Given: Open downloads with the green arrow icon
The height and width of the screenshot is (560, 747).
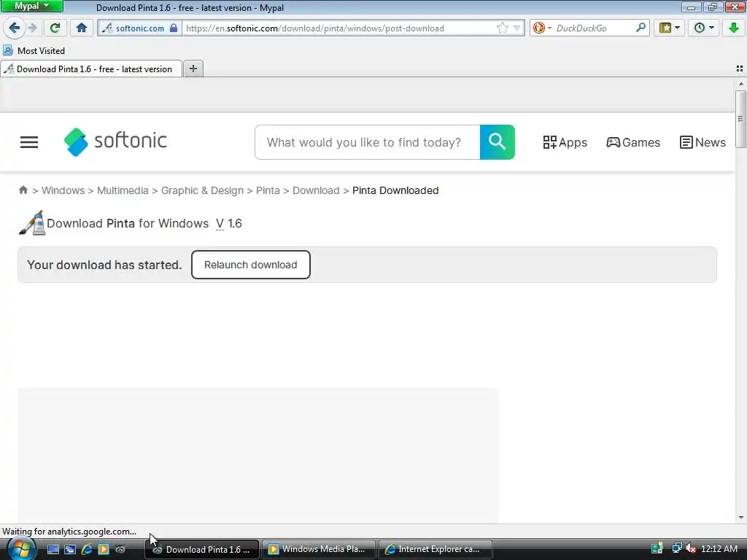Looking at the screenshot, I should (734, 28).
